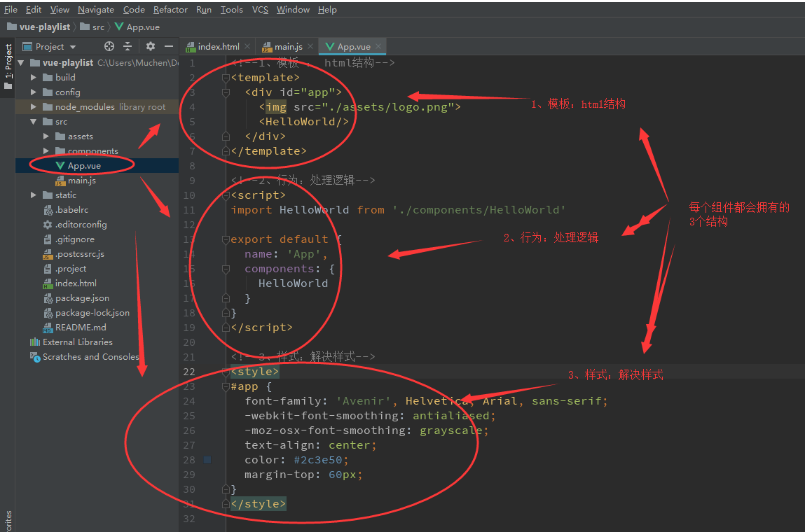
Task: Click the Collapse All icon in Project panel
Action: [x=128, y=46]
